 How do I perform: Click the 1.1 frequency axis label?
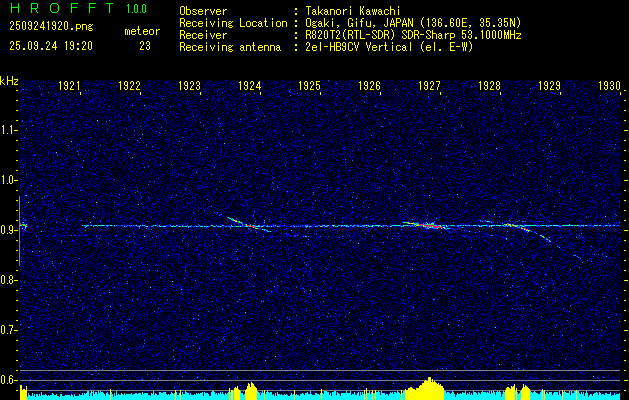pyautogui.click(x=9, y=130)
